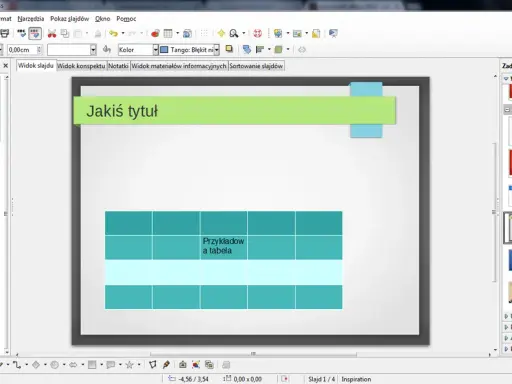The image size is (512, 384).
Task: Click the Slide insert icon
Action: pos(278,33)
